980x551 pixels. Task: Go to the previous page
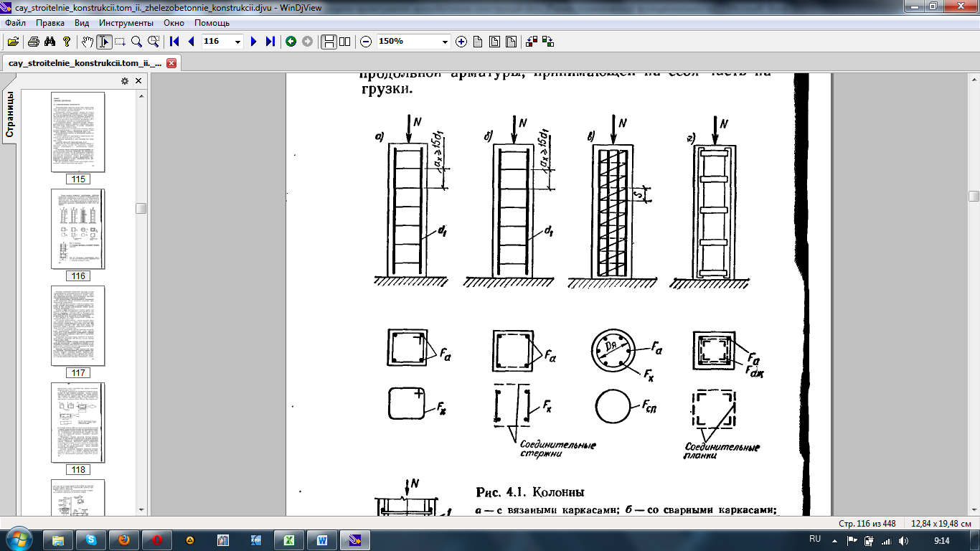191,42
